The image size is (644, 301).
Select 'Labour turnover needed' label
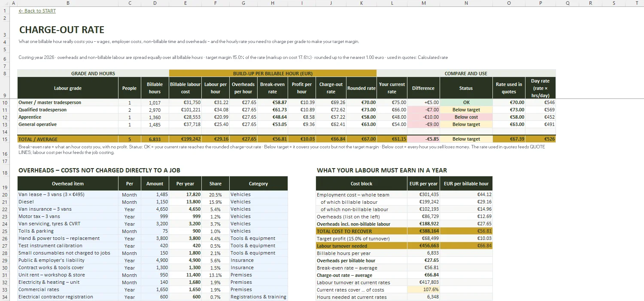point(361,246)
